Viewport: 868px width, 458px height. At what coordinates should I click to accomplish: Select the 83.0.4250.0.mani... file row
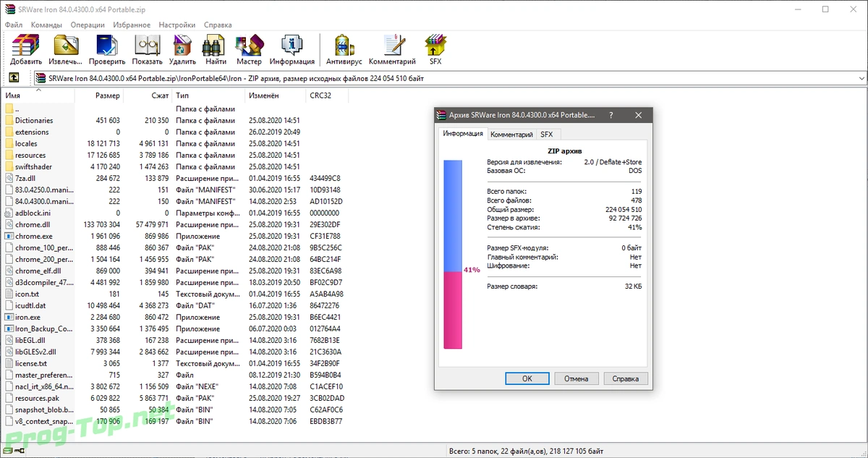[x=174, y=190]
